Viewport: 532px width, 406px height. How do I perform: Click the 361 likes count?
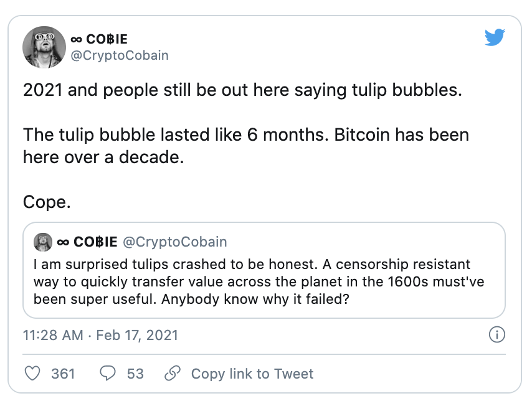pyautogui.click(x=63, y=374)
